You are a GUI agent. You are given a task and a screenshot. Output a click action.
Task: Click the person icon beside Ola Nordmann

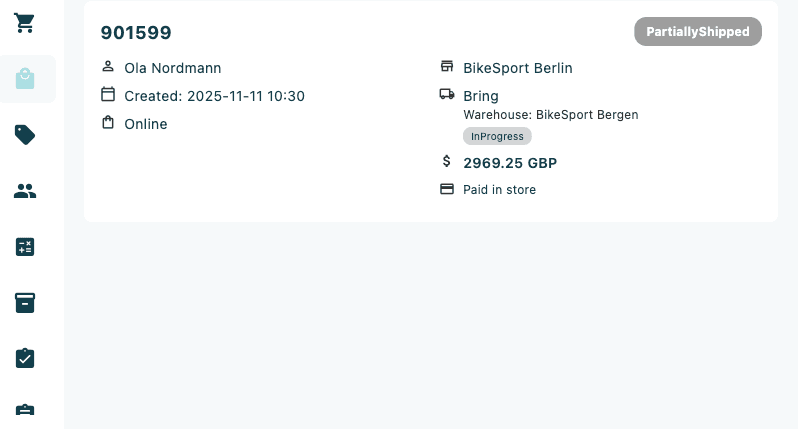(x=108, y=66)
